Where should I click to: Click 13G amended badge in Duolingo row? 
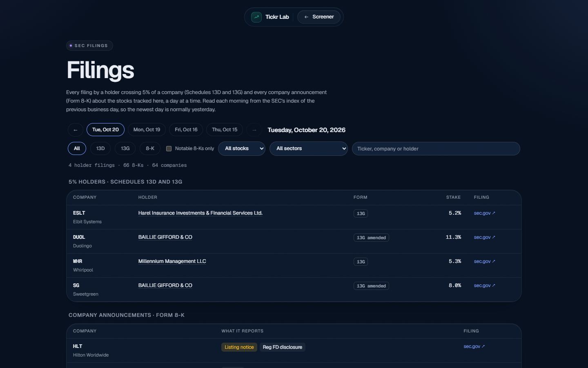371,238
